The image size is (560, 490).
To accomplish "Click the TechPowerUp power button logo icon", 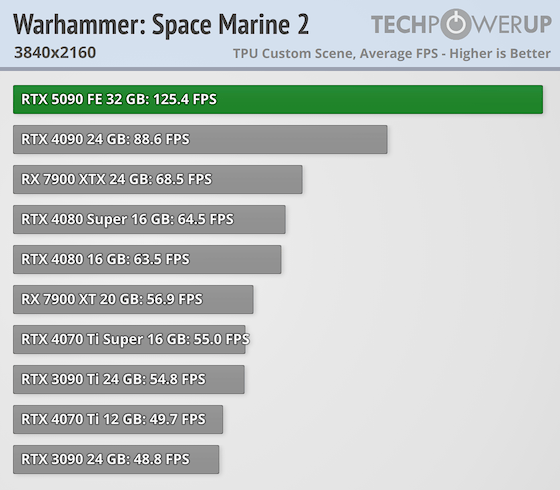I will point(456,24).
